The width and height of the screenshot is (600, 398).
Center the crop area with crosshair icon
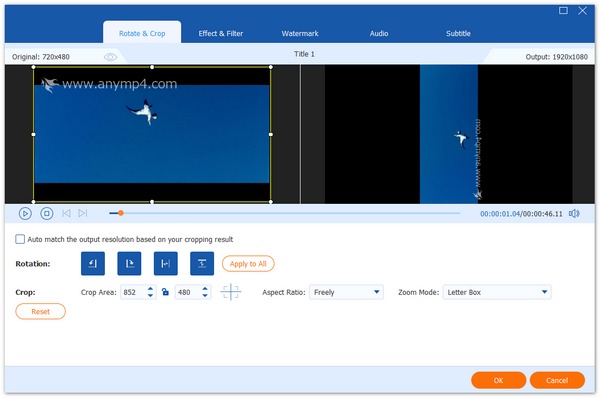(231, 292)
